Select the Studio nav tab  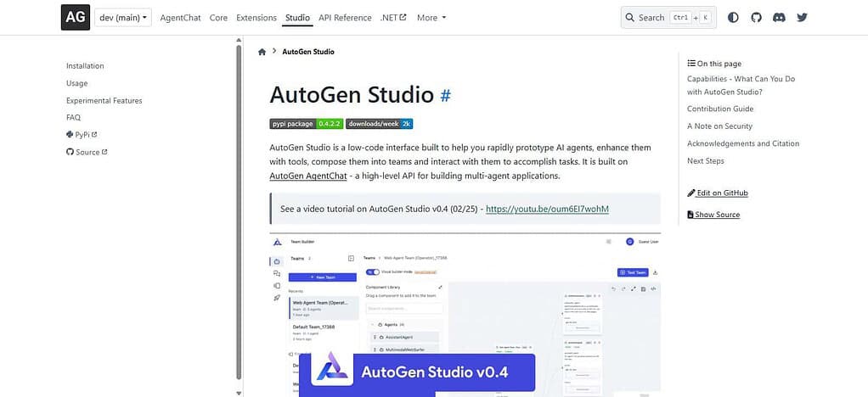[x=298, y=18]
